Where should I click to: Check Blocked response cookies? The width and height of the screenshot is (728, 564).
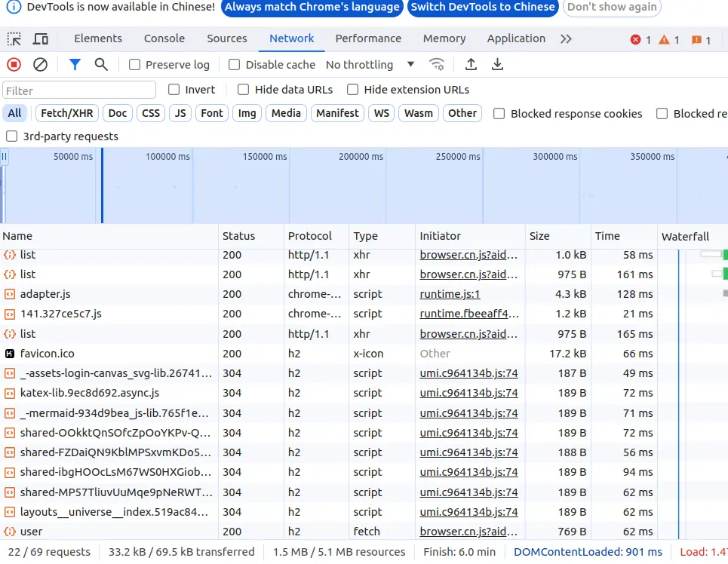[499, 114]
